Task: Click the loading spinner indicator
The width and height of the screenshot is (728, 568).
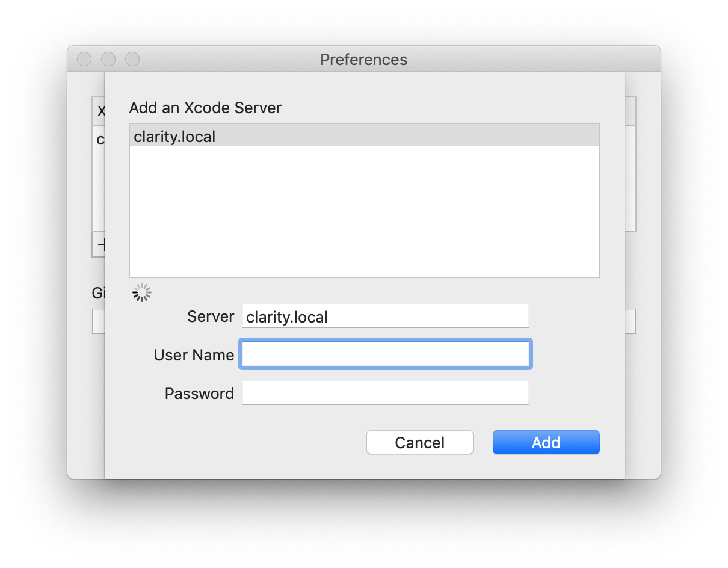Action: 141,292
